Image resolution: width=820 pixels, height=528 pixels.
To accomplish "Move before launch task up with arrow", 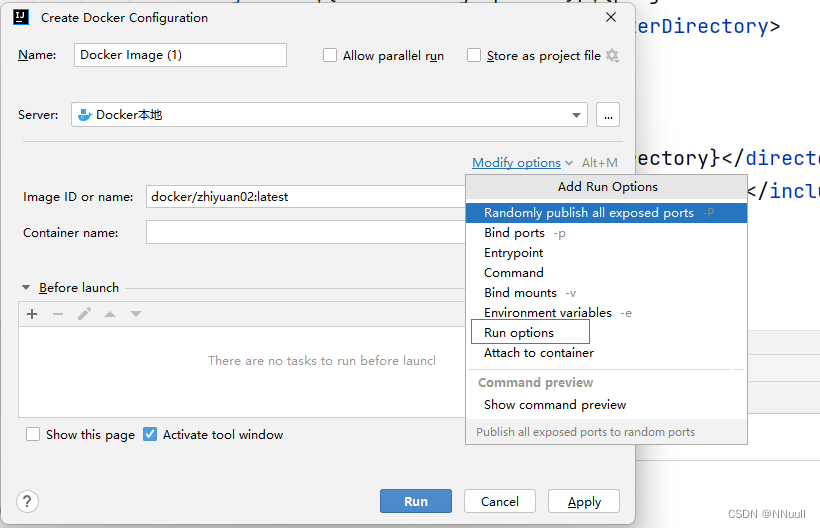I will [110, 314].
